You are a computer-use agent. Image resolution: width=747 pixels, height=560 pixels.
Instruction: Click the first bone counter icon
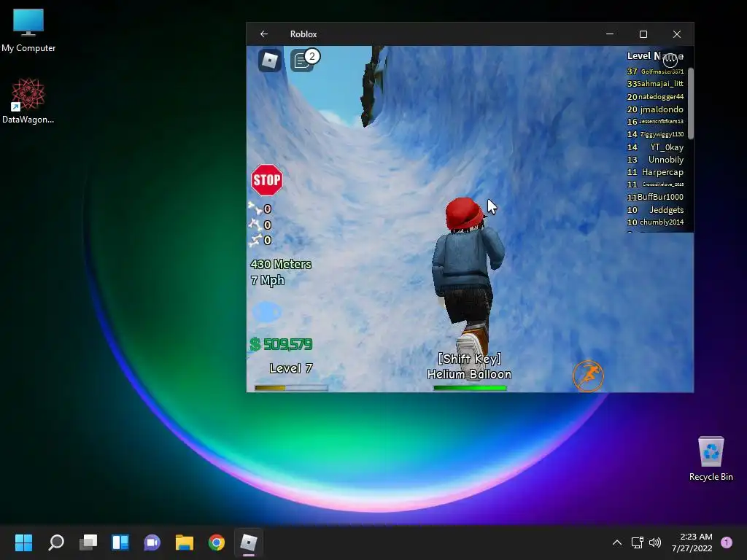(x=255, y=208)
